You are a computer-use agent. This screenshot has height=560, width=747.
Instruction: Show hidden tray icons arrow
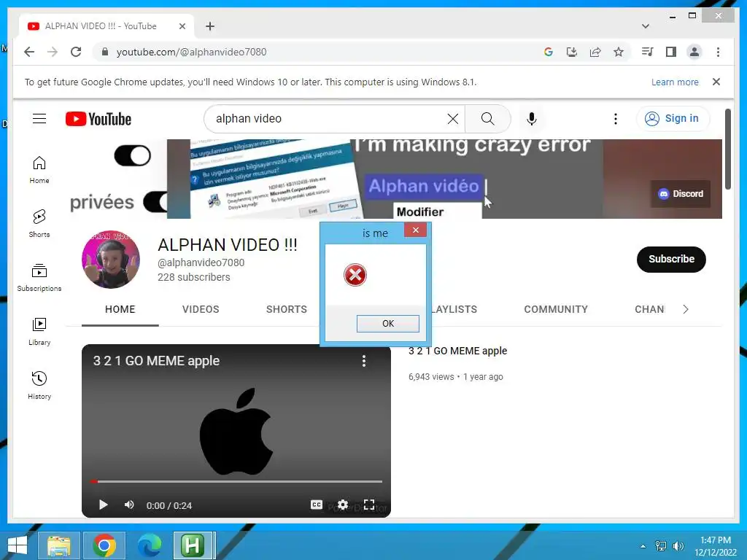pos(643,546)
